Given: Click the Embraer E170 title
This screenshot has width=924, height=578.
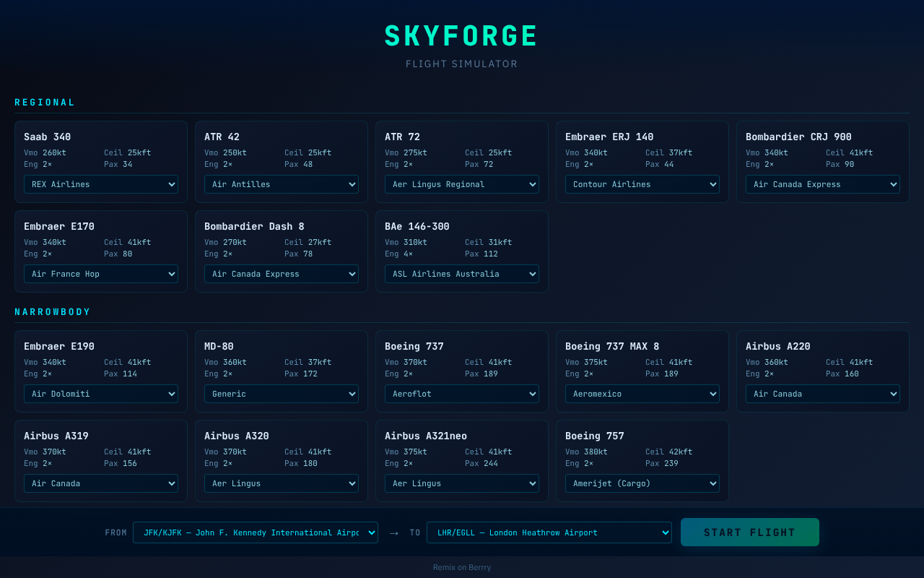Looking at the screenshot, I should pos(59,226).
